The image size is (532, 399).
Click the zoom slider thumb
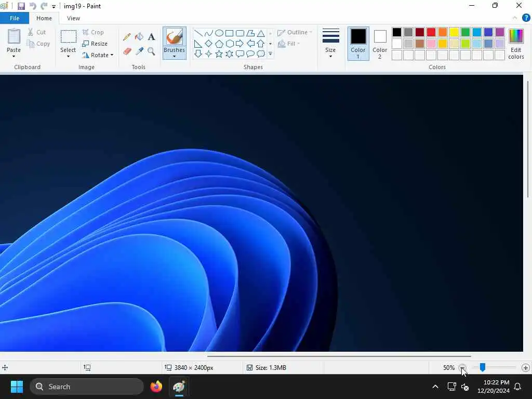[x=483, y=367]
